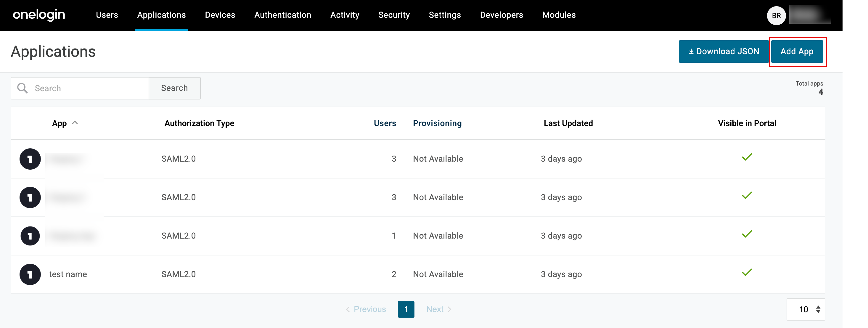Click the first application's round icon
868x328 pixels.
[x=30, y=159]
